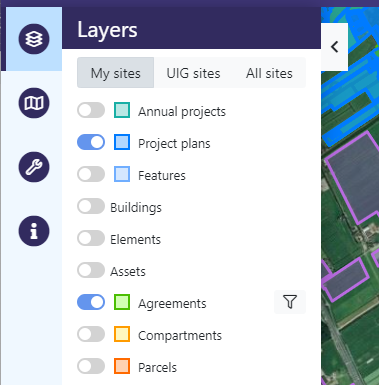Turn on the Features layer toggle
Viewport: 379px width, 385px height.
[x=91, y=174]
